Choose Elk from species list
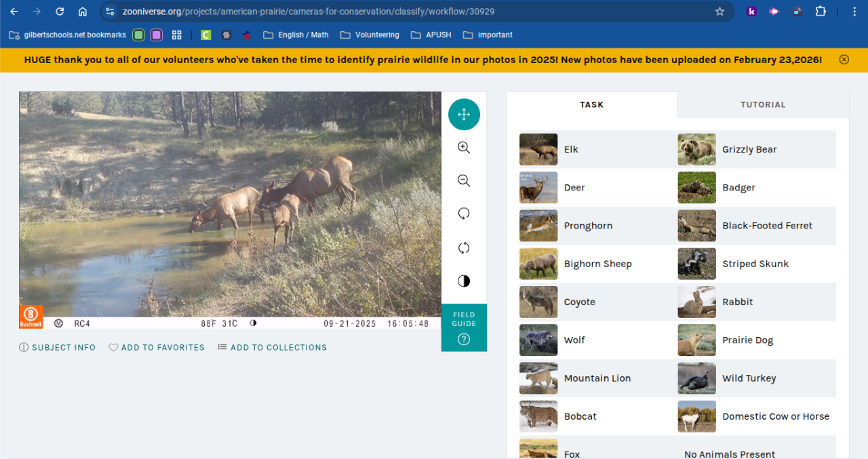868x459 pixels. tap(598, 149)
